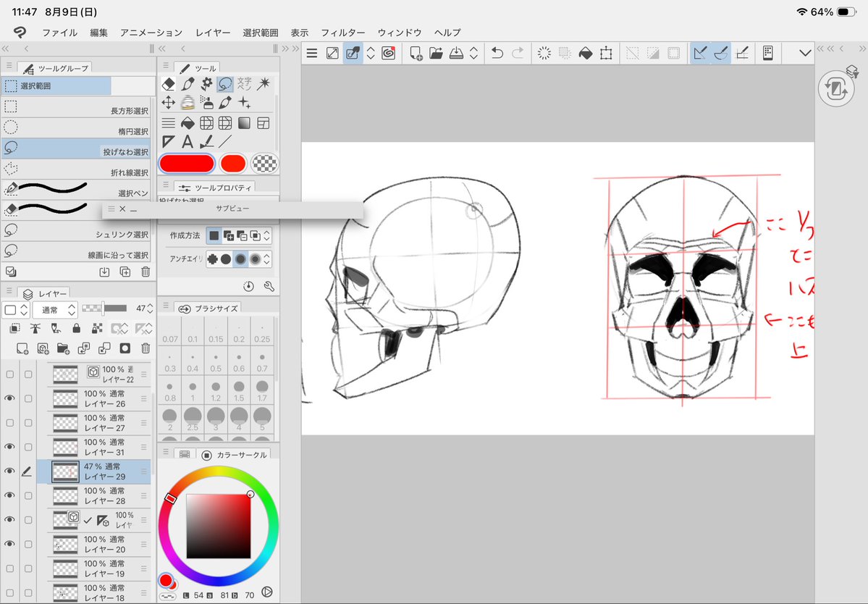Expand the アンチエイリアス options stepper

tap(267, 259)
